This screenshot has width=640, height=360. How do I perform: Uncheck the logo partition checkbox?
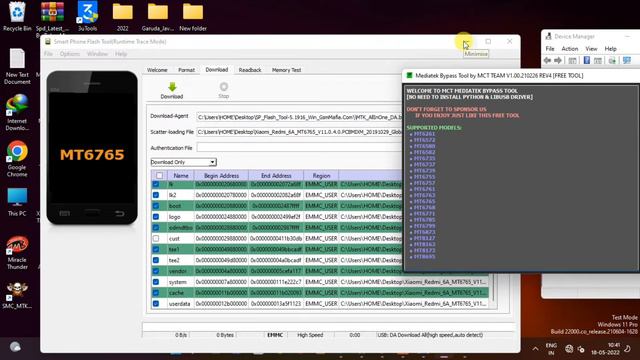pyautogui.click(x=156, y=217)
